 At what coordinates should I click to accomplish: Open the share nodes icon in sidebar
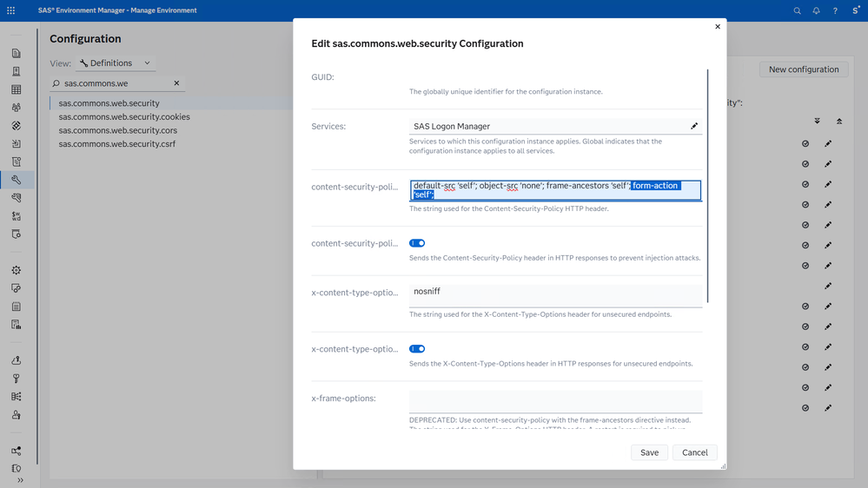[16, 451]
